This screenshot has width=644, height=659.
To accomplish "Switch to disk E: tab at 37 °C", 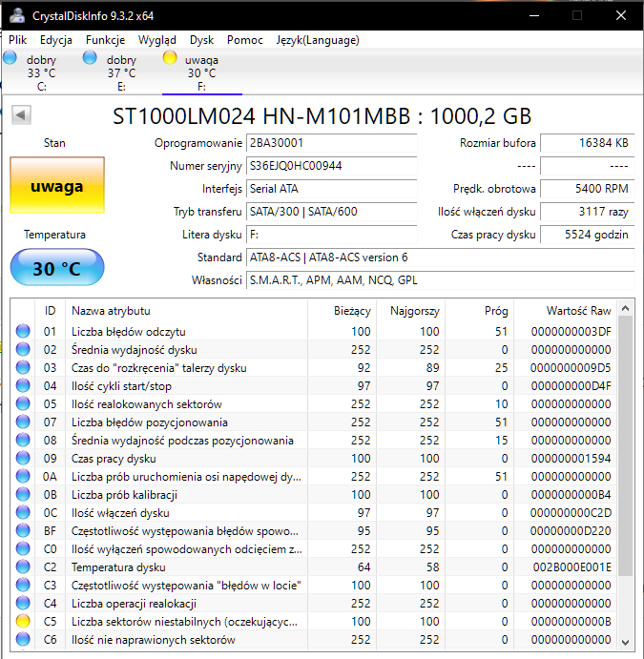I will pos(121,72).
